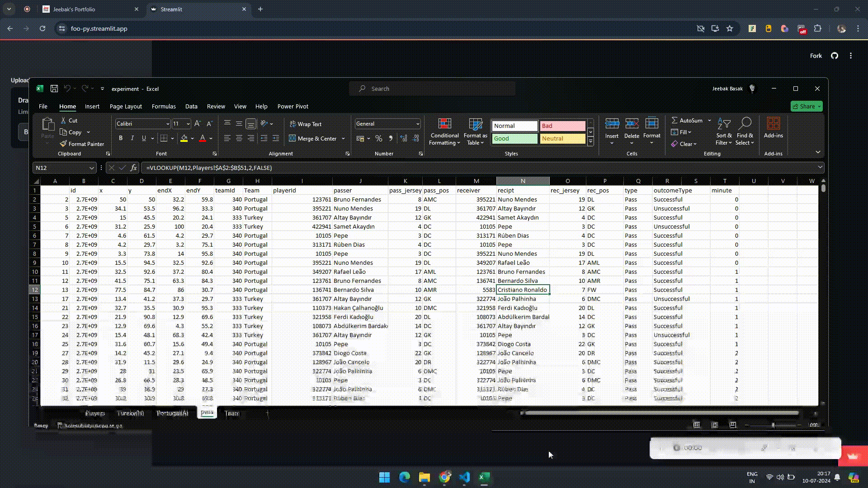
Task: Select the Formulas ribbon tab
Action: (x=163, y=106)
